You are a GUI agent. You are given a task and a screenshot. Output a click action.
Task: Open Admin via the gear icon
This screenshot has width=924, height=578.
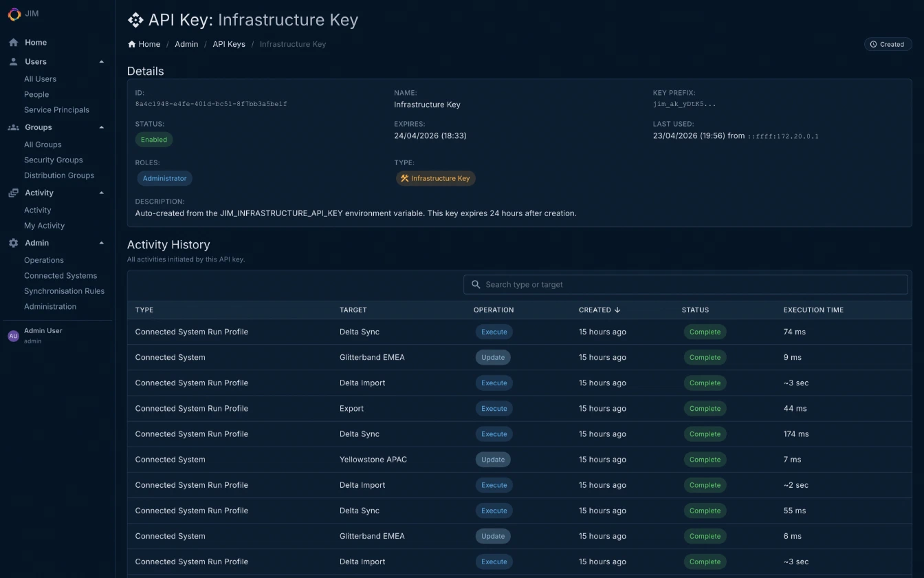[12, 242]
